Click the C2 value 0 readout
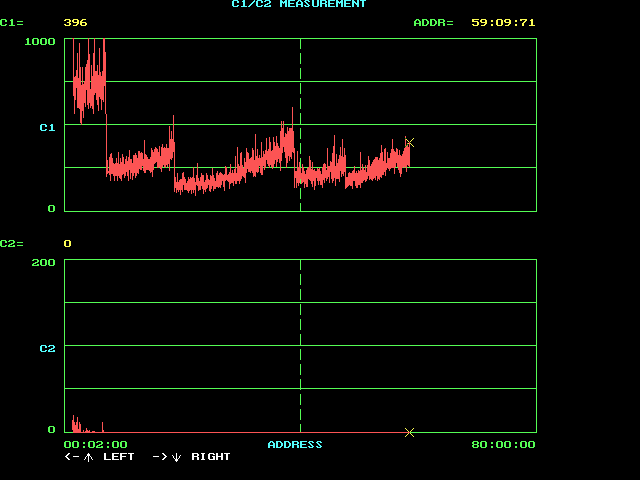The image size is (640, 480). pyautogui.click(x=68, y=244)
